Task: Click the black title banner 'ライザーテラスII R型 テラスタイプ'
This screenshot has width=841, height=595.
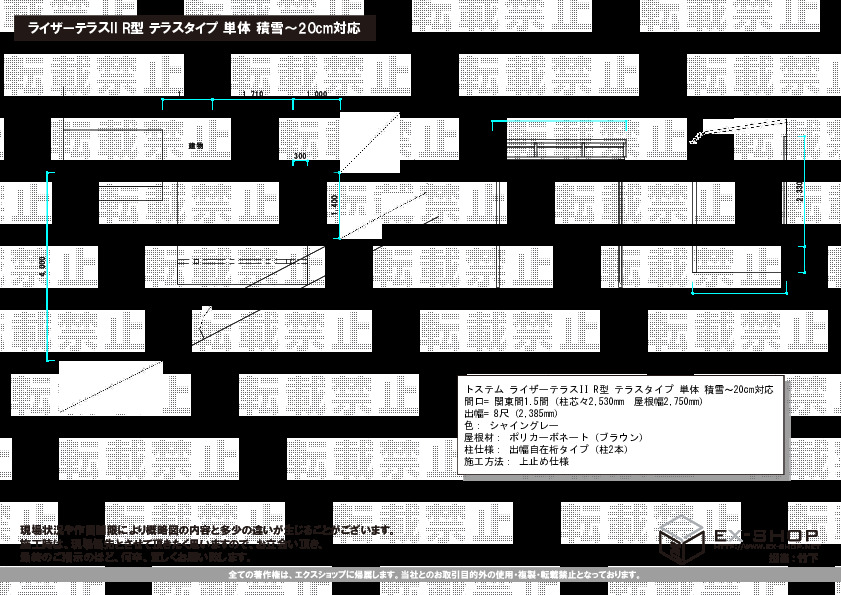Action: pos(195,28)
